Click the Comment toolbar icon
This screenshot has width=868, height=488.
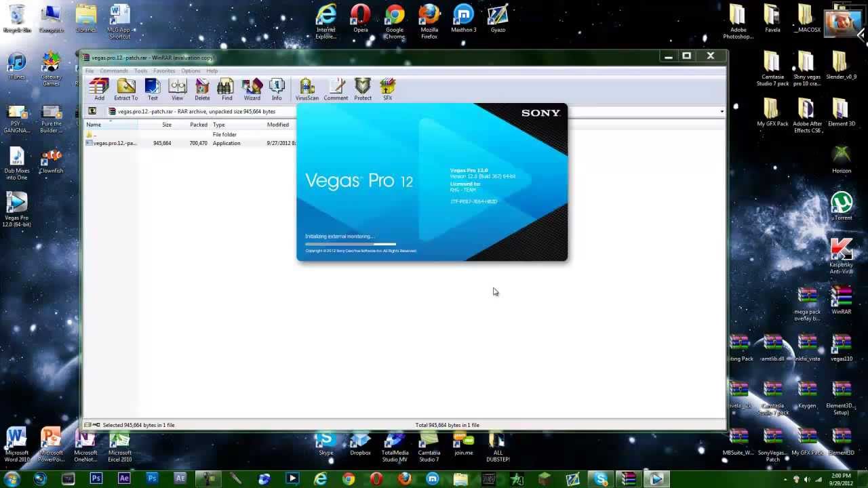(x=336, y=89)
